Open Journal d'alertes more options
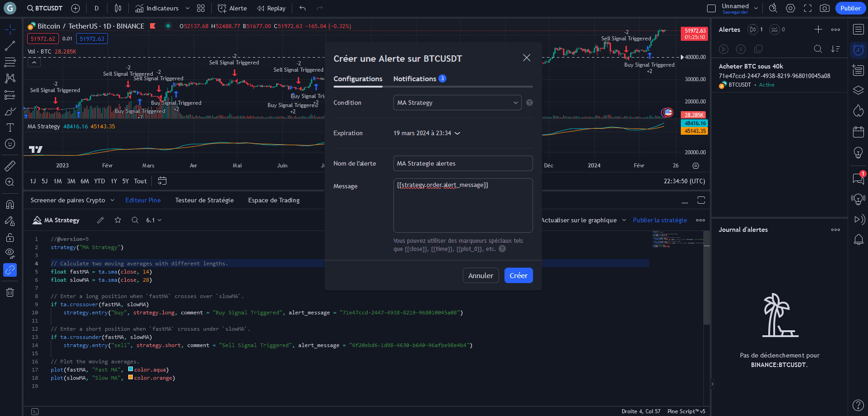The height and width of the screenshot is (416, 868). [x=835, y=230]
